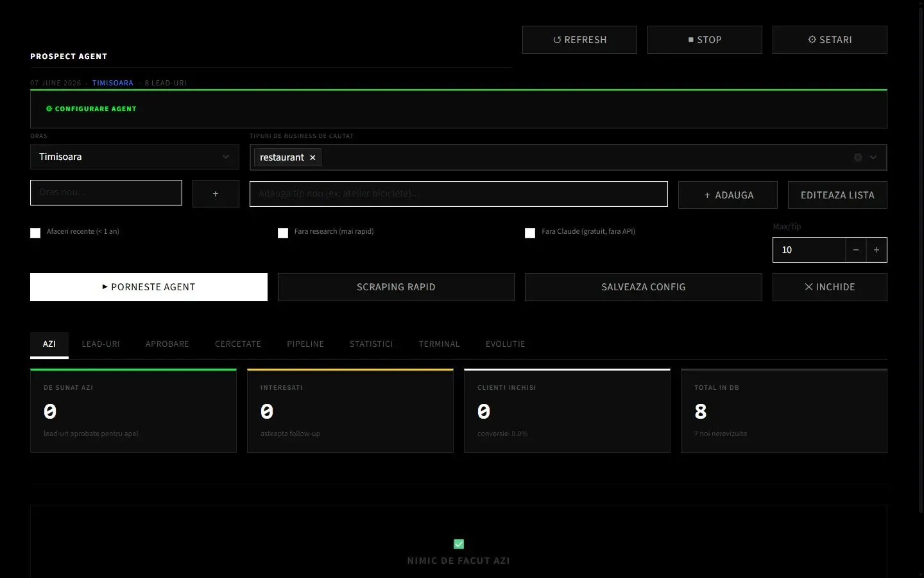The image size is (924, 578).
Task: Open the Pipeline tab
Action: [x=305, y=344]
